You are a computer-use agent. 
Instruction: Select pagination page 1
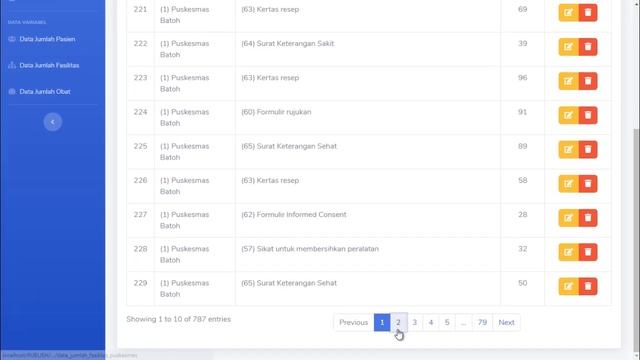[382, 322]
